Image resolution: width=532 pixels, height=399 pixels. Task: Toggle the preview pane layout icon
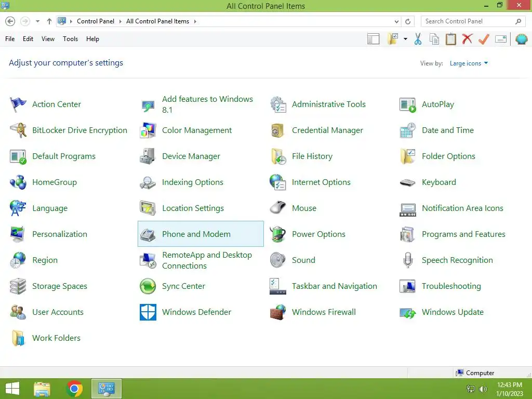[373, 39]
